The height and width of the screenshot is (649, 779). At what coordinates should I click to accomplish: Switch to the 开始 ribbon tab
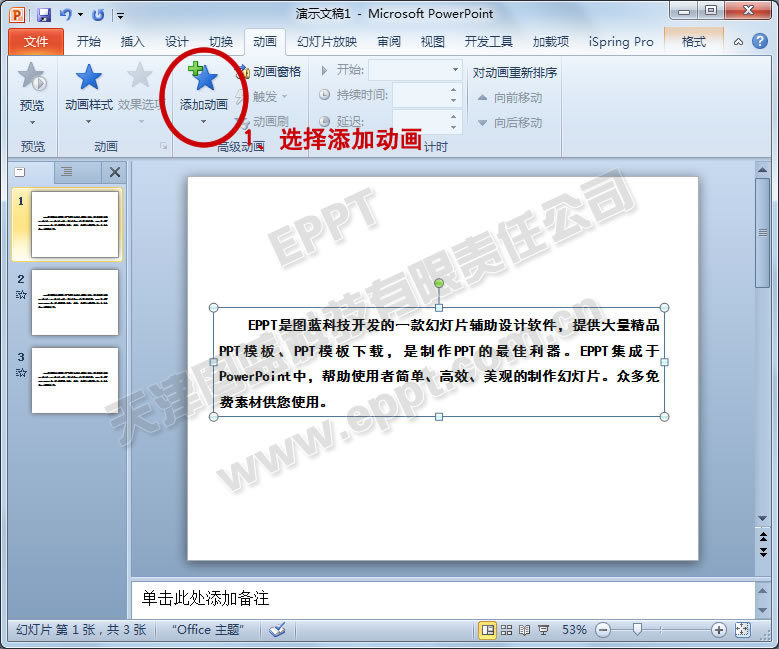point(88,42)
